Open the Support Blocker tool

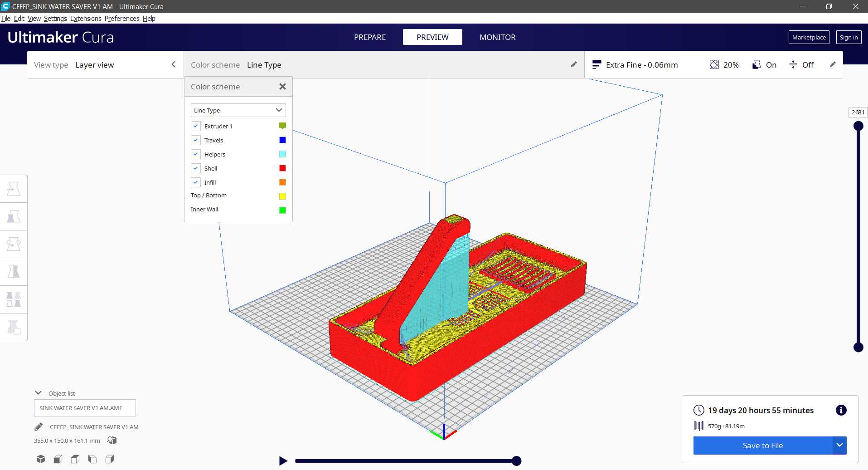coord(14,327)
